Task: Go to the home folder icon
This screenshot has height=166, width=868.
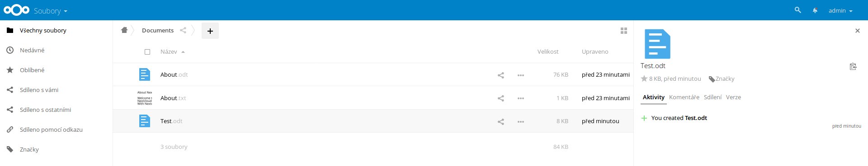Action: 124,30
